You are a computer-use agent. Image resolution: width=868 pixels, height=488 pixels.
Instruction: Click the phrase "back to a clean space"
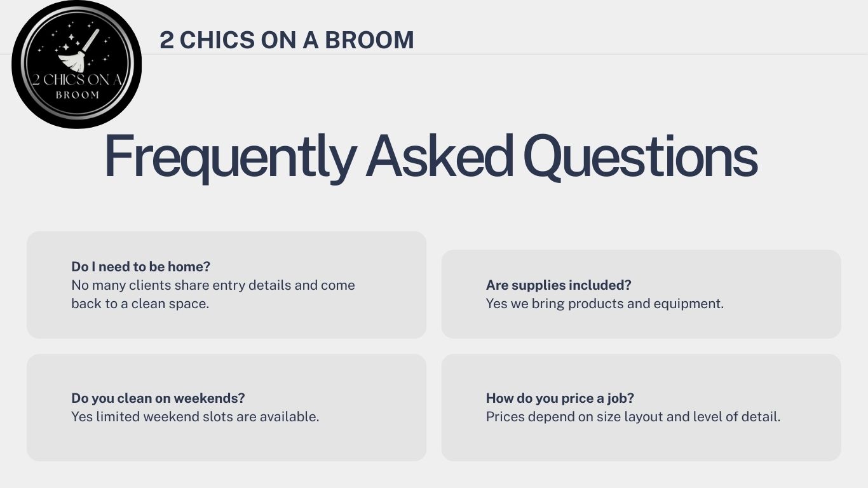(x=140, y=304)
